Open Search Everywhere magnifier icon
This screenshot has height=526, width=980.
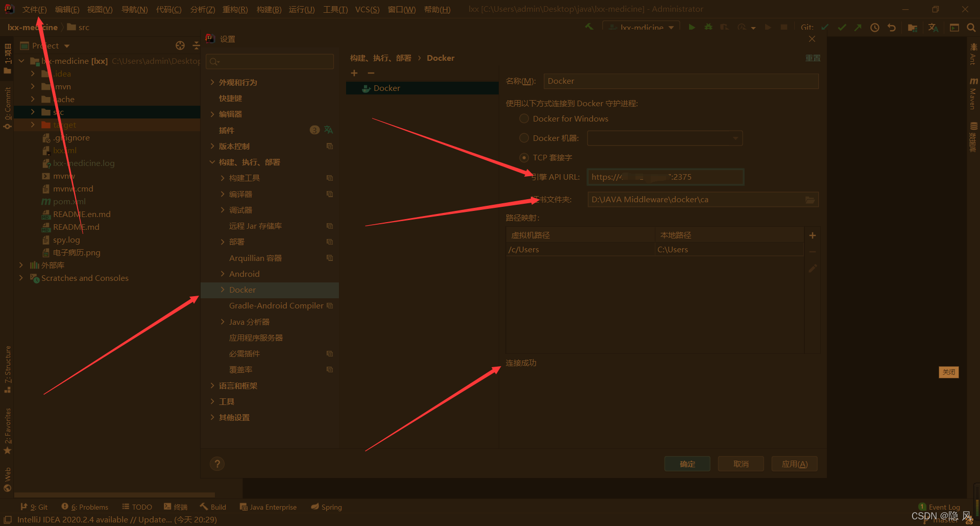pos(971,28)
